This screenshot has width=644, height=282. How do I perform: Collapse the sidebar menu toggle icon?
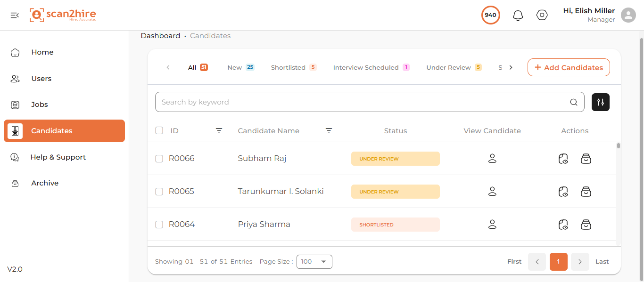click(x=15, y=15)
